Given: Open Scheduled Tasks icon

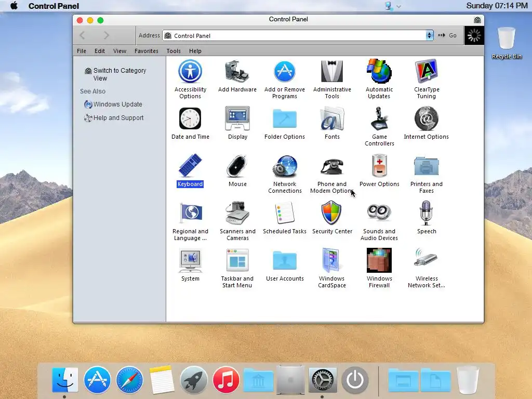Looking at the screenshot, I should [284, 213].
